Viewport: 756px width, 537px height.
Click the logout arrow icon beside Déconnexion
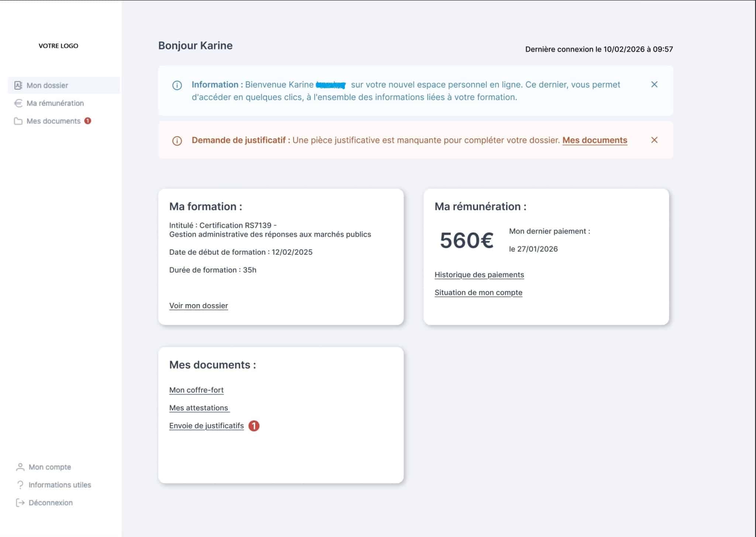tap(20, 503)
